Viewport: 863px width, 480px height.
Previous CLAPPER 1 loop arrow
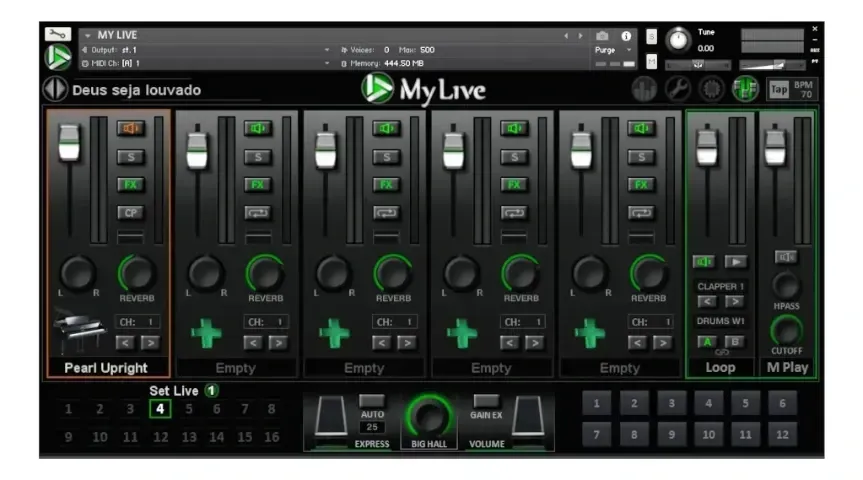pos(707,302)
